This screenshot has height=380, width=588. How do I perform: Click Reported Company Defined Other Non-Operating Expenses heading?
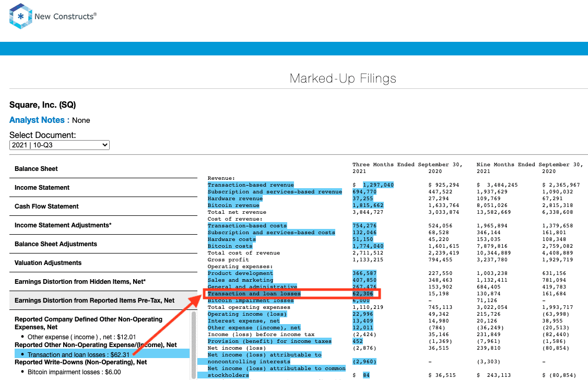pos(88,323)
